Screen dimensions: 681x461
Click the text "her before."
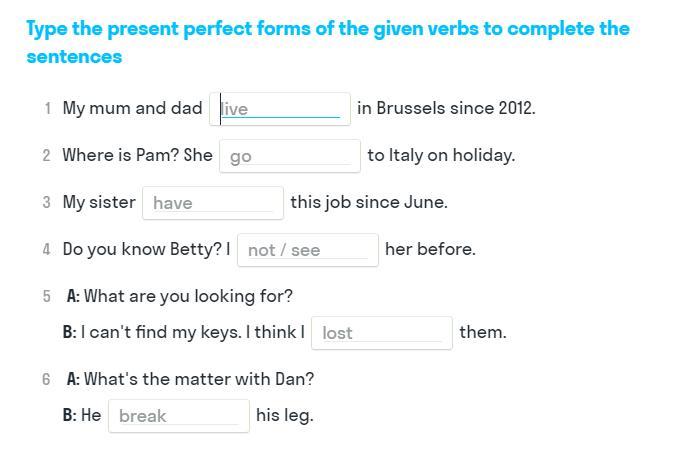(430, 249)
